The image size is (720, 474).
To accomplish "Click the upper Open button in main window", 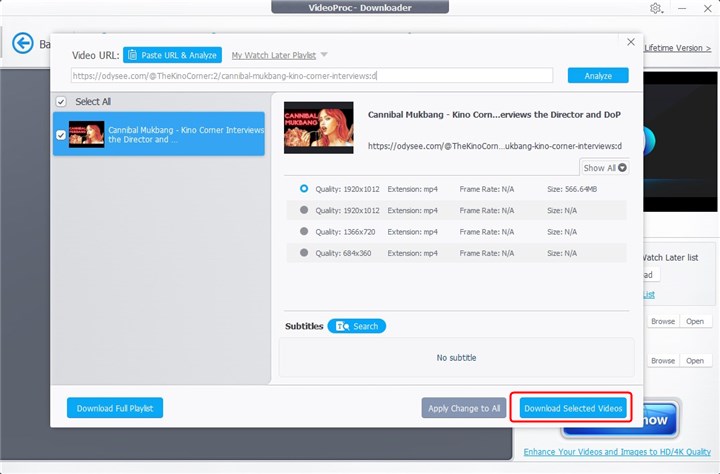I will (695, 322).
